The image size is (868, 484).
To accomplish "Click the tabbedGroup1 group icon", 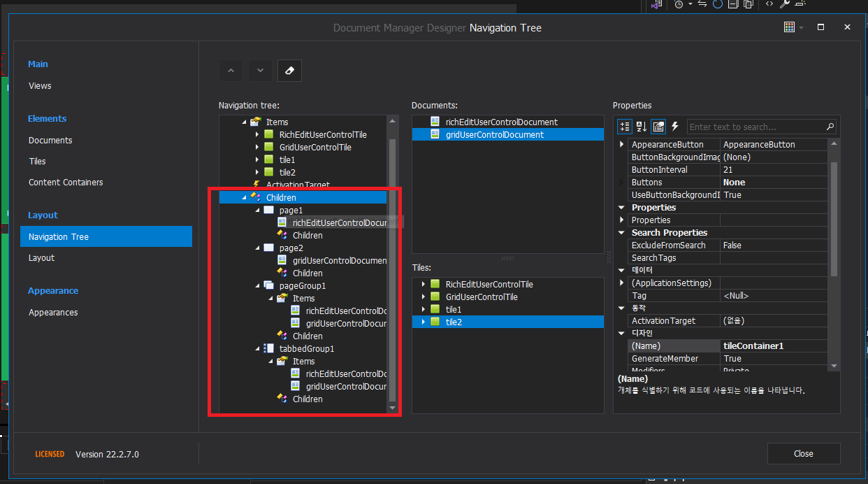I will (268, 348).
